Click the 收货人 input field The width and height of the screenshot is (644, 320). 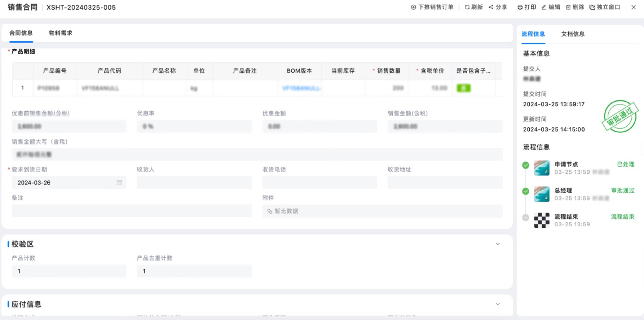click(194, 183)
